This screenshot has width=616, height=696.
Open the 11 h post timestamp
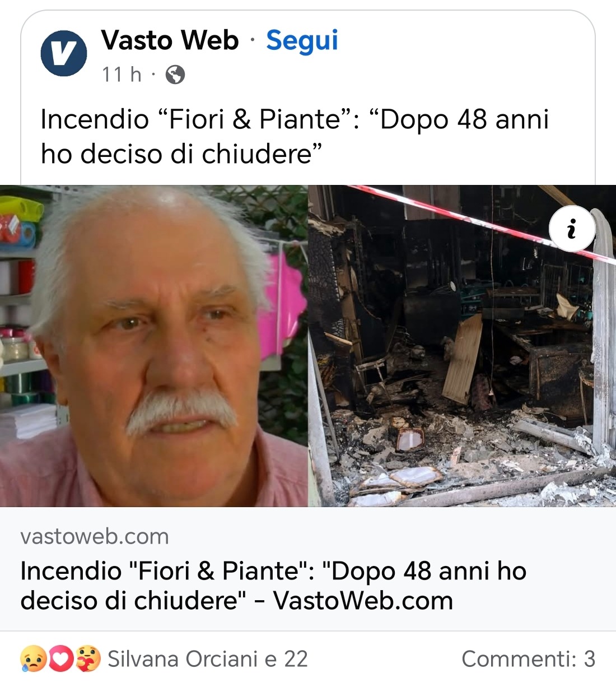[x=121, y=74]
